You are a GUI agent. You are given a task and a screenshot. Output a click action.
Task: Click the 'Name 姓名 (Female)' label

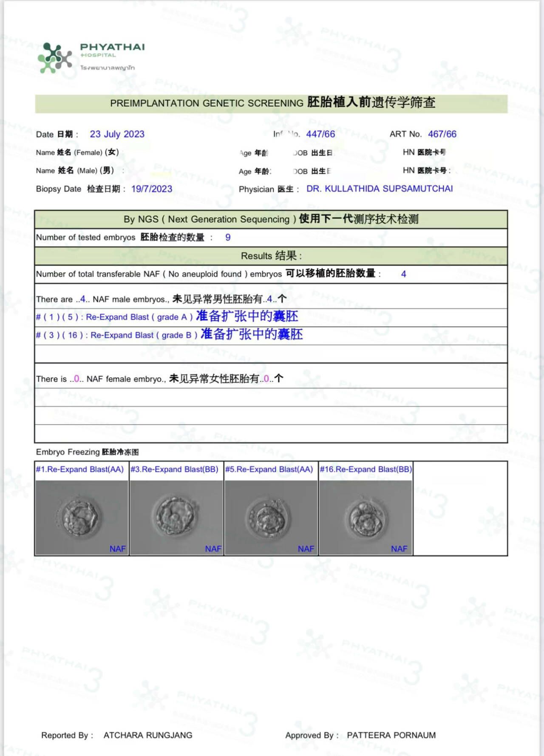click(77, 152)
